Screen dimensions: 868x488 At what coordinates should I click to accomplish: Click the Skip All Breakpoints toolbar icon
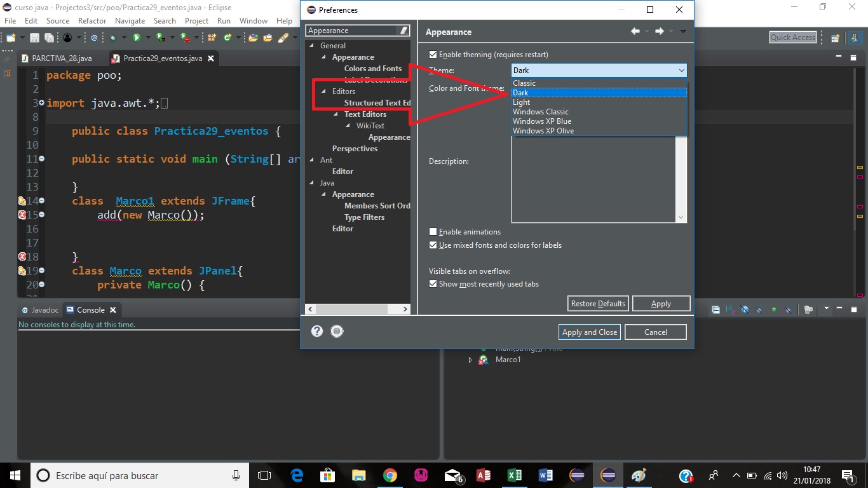[94, 37]
